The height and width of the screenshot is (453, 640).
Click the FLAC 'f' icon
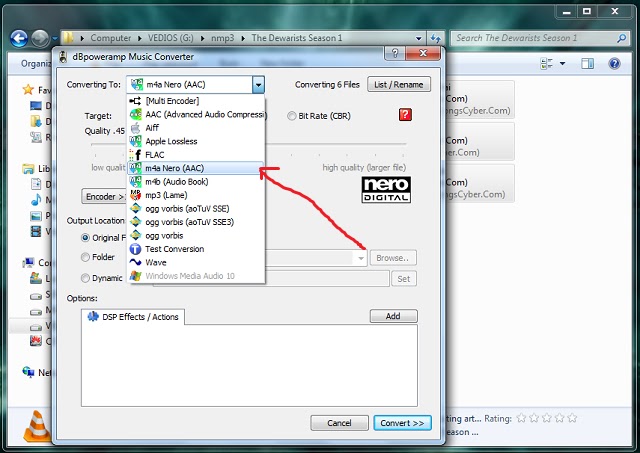(135, 155)
